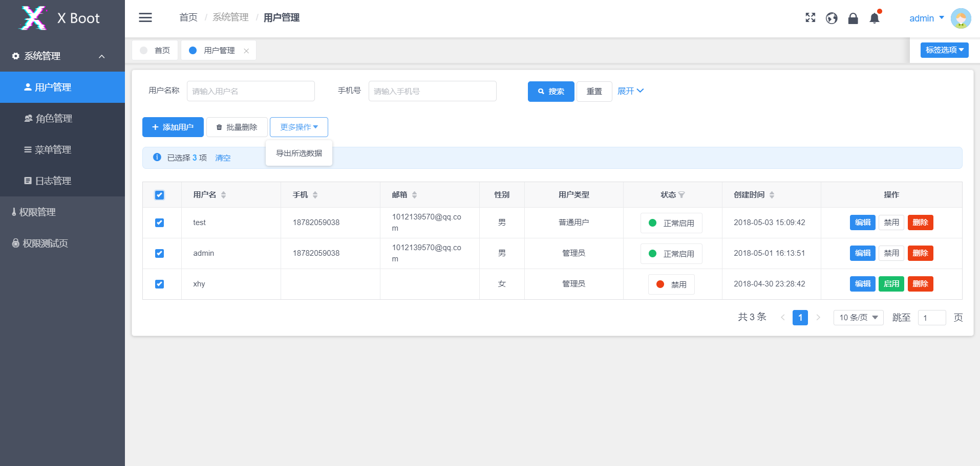Click the 状态 column filter icon

point(681,195)
